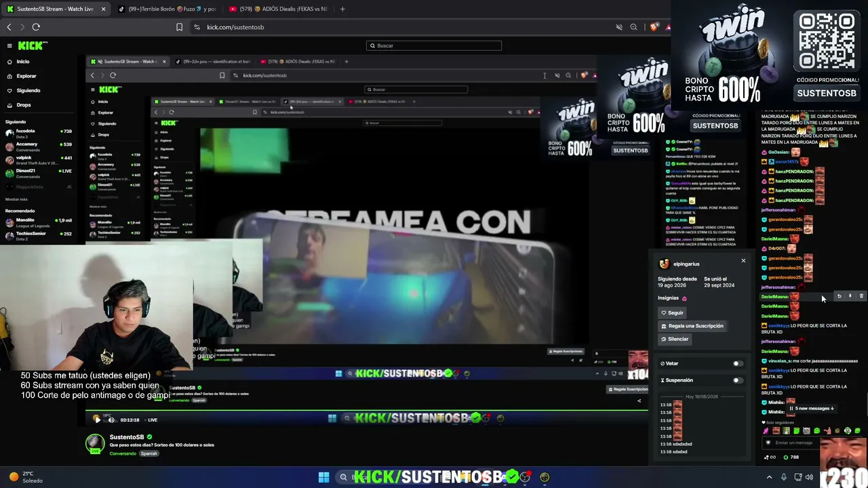Focus the Buscar search field
This screenshot has height=488, width=868.
point(434,45)
